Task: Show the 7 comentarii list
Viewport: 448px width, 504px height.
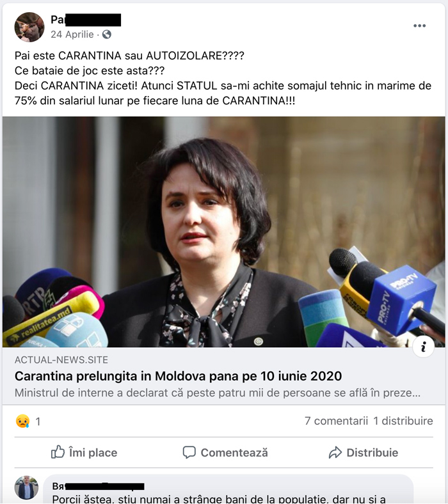Action: (x=336, y=421)
